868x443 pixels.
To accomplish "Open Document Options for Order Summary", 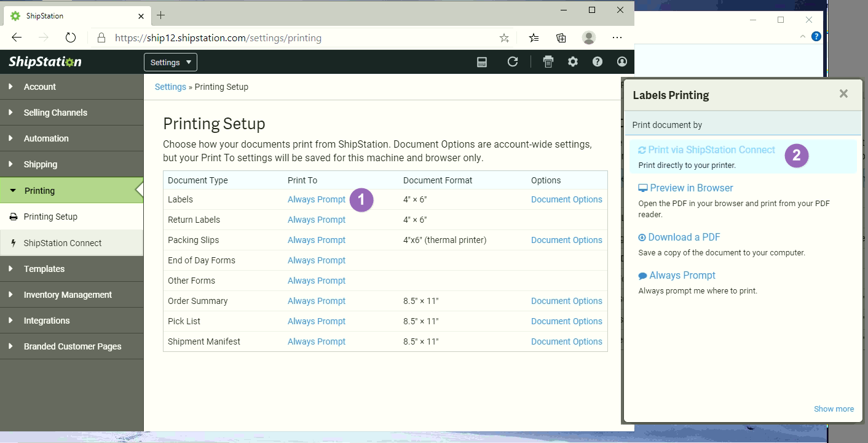I will [x=567, y=301].
